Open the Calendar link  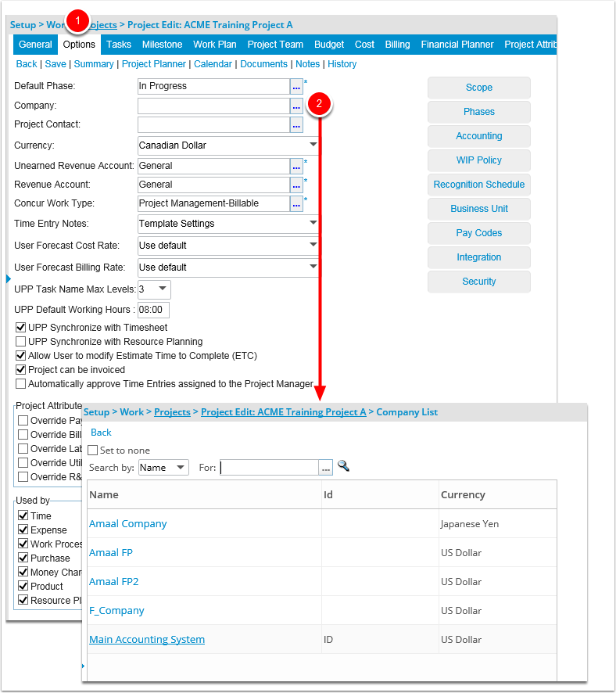(x=213, y=64)
